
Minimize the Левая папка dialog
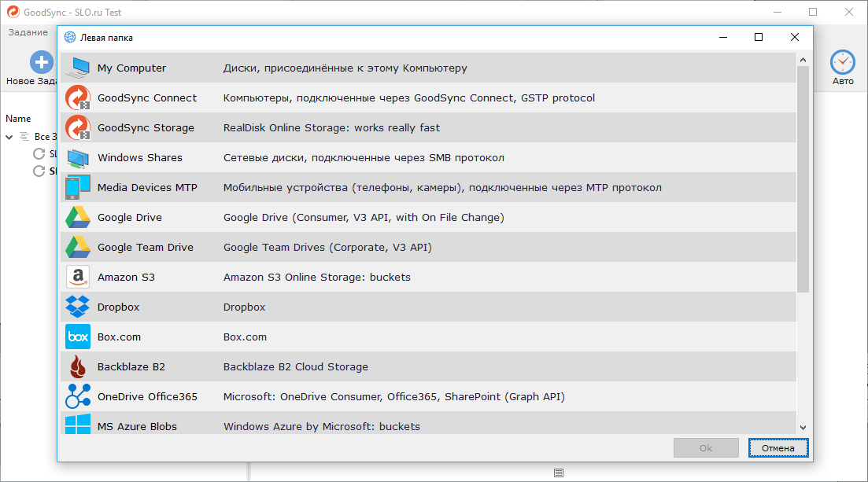click(723, 37)
